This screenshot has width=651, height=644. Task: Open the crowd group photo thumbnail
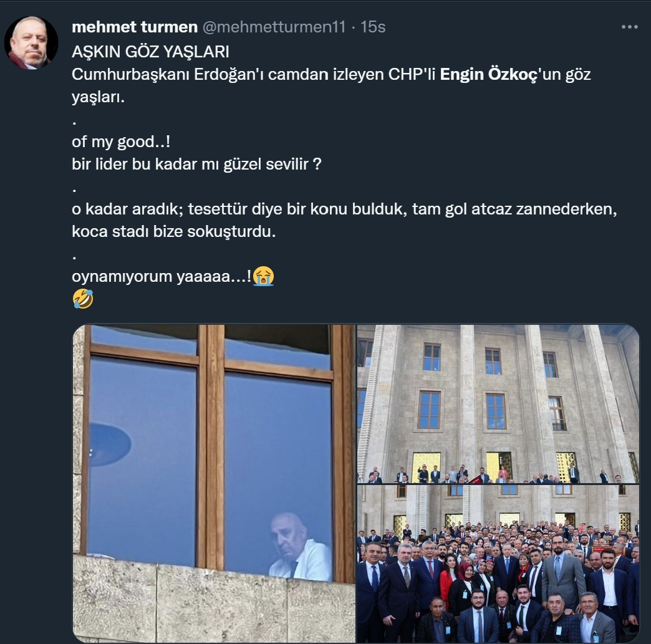[498, 564]
